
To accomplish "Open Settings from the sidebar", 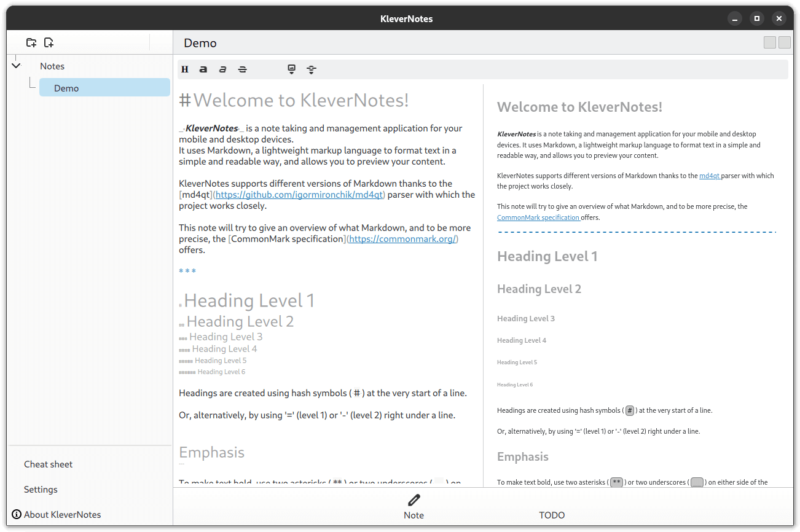I will click(x=41, y=489).
